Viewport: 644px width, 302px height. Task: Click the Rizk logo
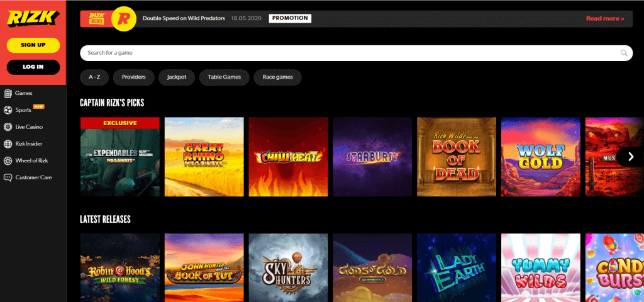pyautogui.click(x=33, y=18)
